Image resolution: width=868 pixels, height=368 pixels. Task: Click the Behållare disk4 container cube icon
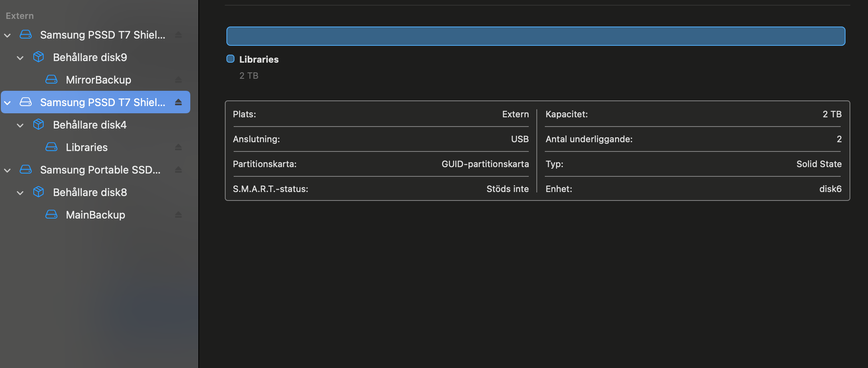pos(39,125)
